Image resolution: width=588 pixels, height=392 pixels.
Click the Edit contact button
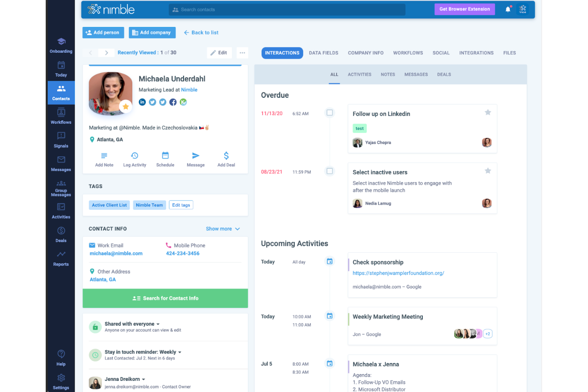pyautogui.click(x=219, y=53)
